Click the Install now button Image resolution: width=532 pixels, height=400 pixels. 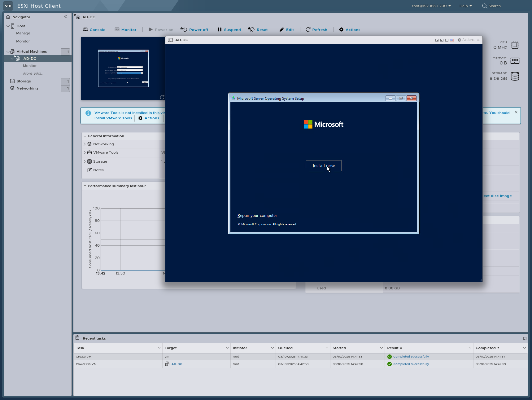[x=323, y=165]
